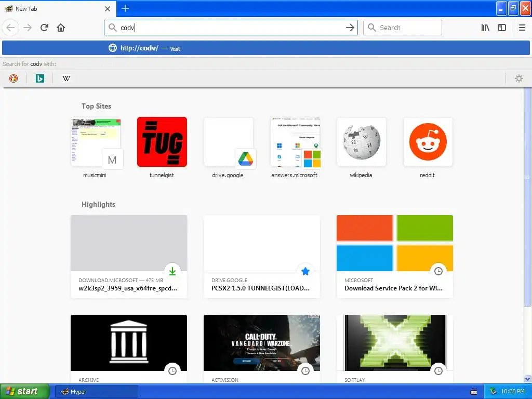Viewport: 532px width, 399px height.
Task: Search codv with Bing
Action: pyautogui.click(x=40, y=78)
